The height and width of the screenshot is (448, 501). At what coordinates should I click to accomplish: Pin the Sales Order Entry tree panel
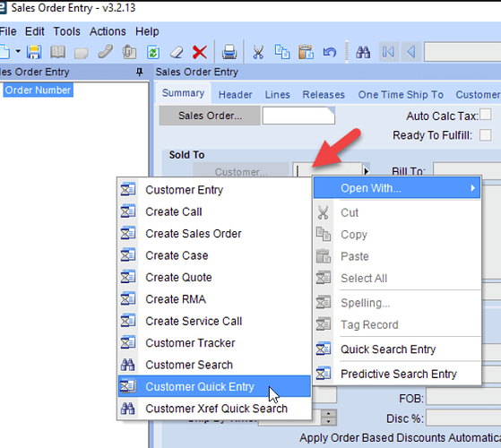[x=139, y=72]
